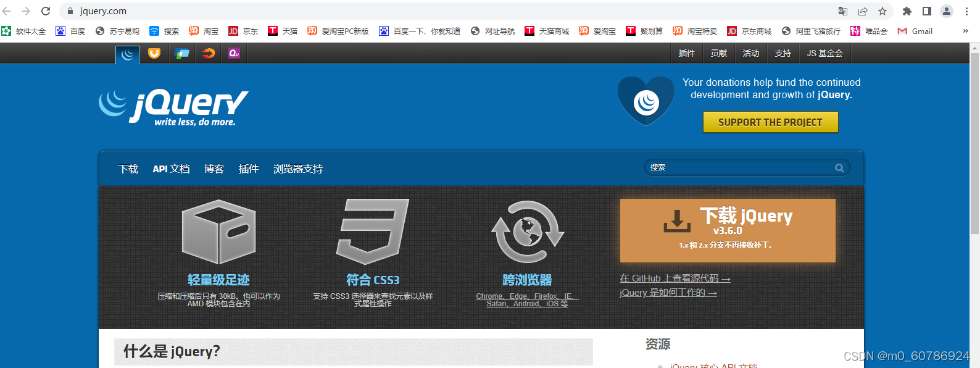Open the 活动 top bar link

click(x=751, y=53)
